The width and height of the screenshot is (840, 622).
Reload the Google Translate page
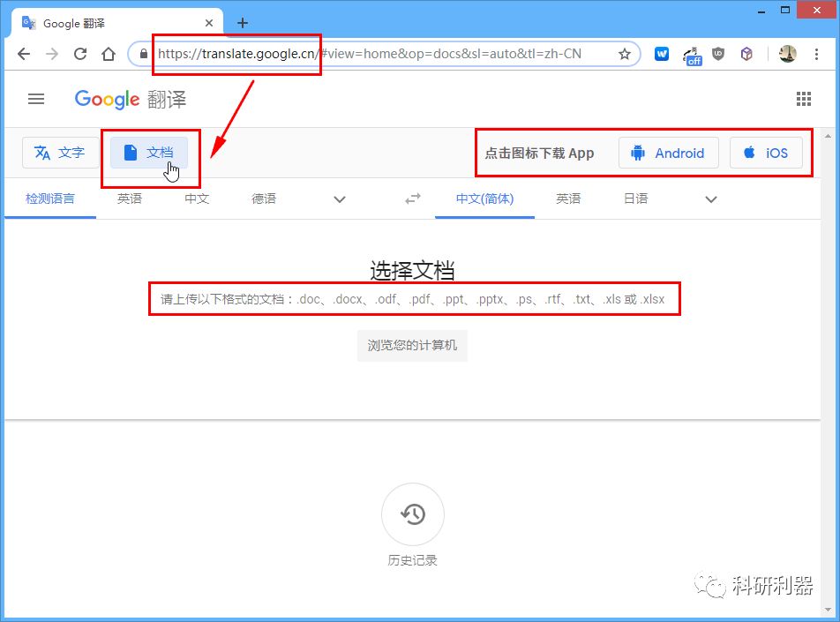(80, 54)
